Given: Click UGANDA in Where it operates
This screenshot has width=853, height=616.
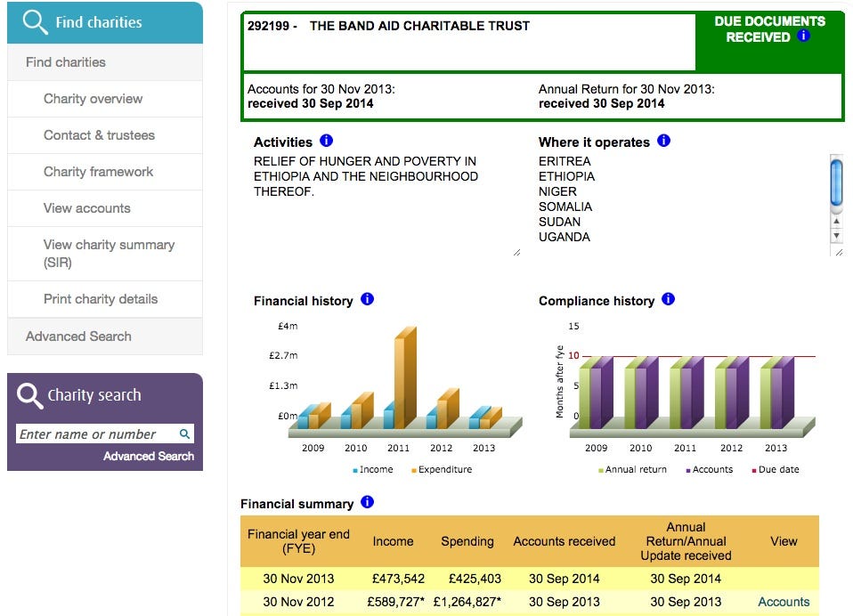Looking at the screenshot, I should (565, 238).
